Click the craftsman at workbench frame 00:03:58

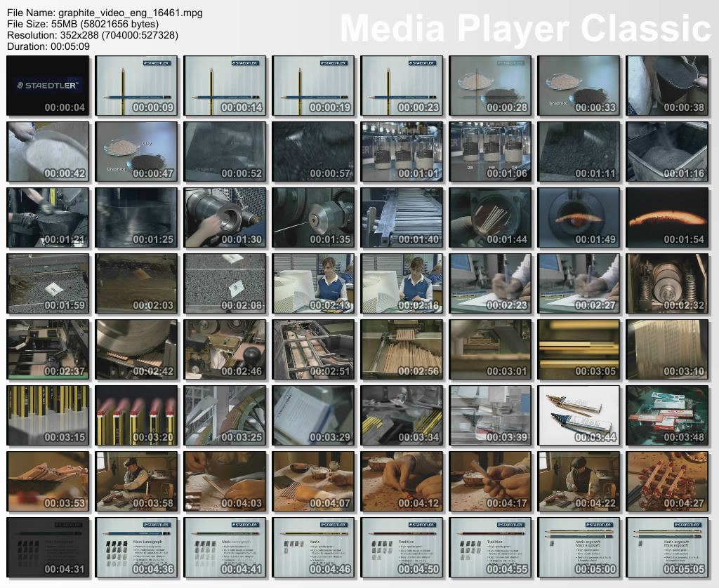click(136, 481)
